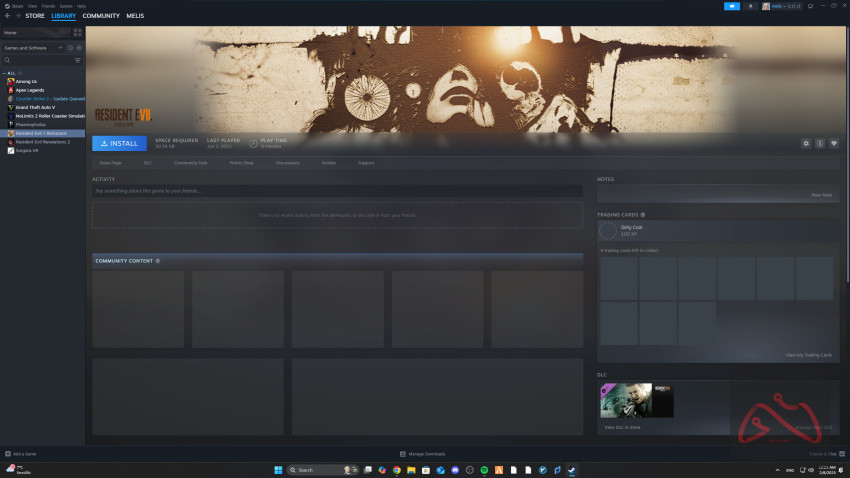The width and height of the screenshot is (850, 478).
Task: Select Grand Theft Auto V in library
Action: (x=35, y=107)
